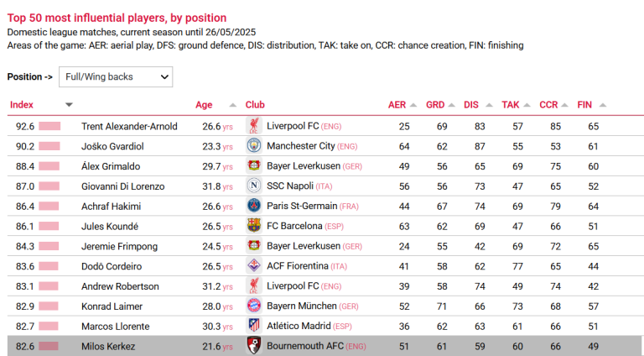The image size is (644, 356).
Task: Click the Bournemouth AFC crest icon
Action: [x=254, y=346]
